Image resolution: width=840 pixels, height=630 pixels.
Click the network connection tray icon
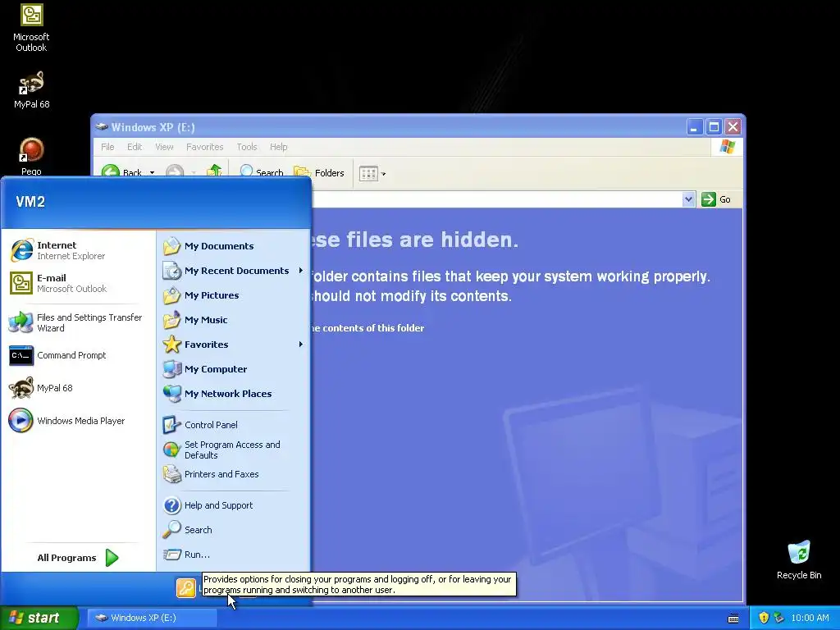click(779, 618)
